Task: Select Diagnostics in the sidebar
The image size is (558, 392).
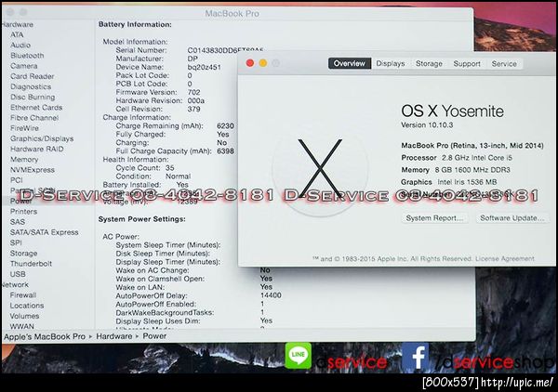Action: (31, 86)
